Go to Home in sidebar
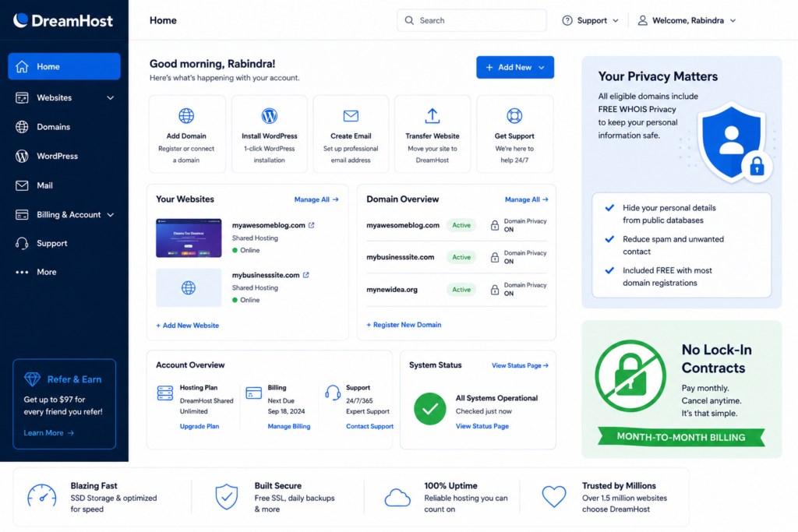This screenshot has width=798, height=532. coord(64,67)
